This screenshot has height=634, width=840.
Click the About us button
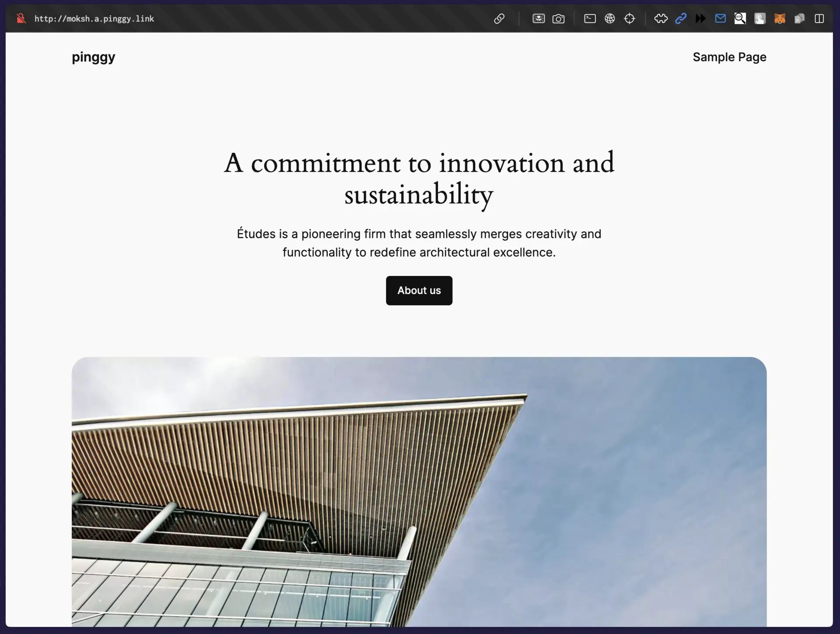pos(419,290)
